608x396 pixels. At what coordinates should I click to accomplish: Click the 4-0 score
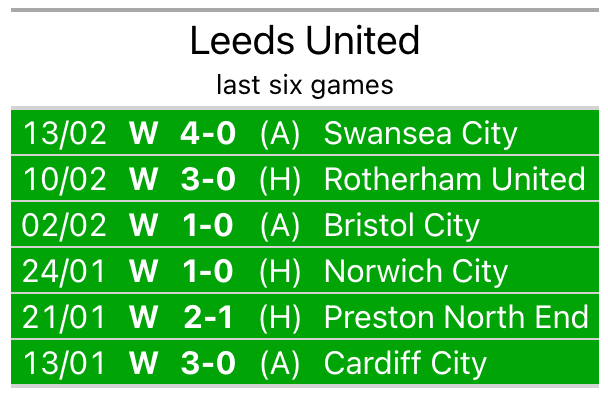208,133
